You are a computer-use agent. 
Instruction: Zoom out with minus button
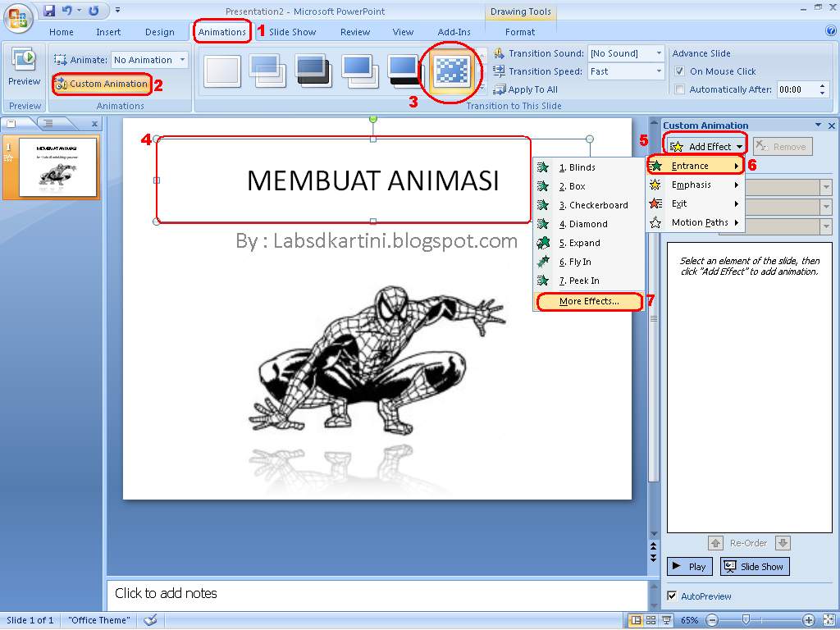click(712, 620)
